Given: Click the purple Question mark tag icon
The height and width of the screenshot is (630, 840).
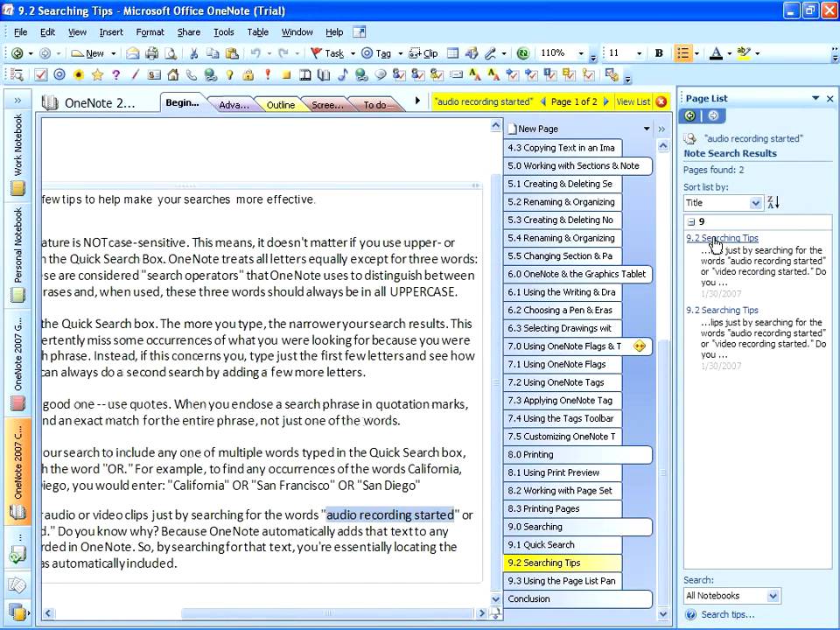Looking at the screenshot, I should [115, 75].
